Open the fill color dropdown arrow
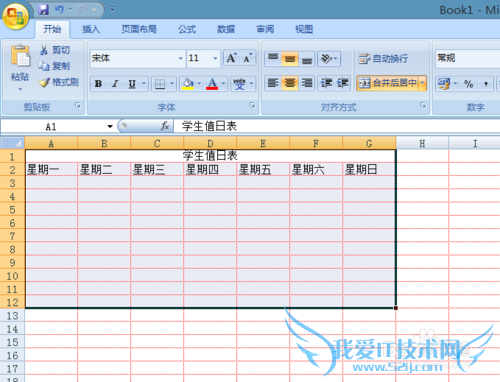The width and height of the screenshot is (500, 382). click(x=199, y=84)
